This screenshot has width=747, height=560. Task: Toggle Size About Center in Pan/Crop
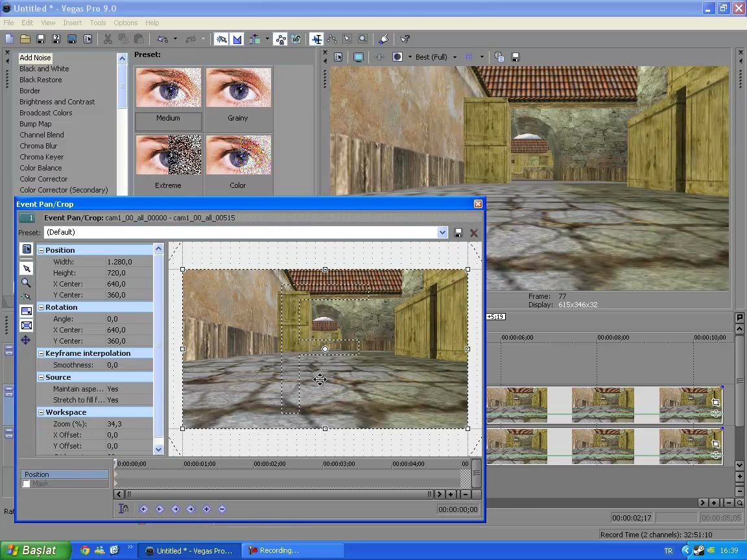coord(27,326)
